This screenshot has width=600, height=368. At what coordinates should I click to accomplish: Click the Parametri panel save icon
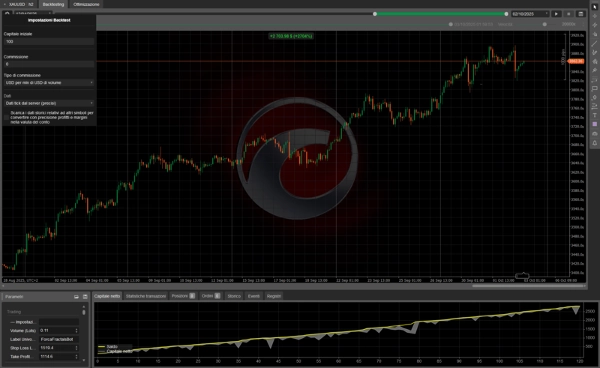coord(85,296)
